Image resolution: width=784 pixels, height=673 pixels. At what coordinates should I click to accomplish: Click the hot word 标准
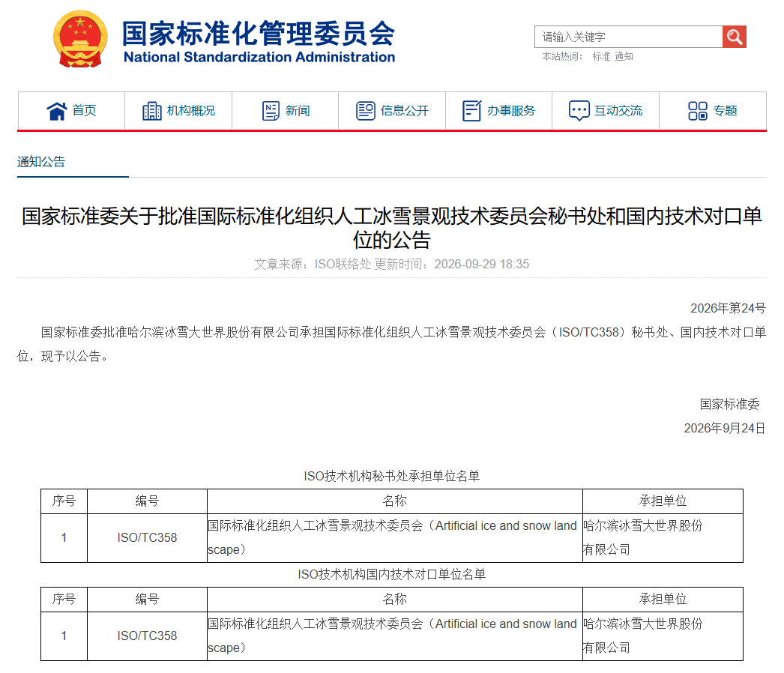coord(601,56)
